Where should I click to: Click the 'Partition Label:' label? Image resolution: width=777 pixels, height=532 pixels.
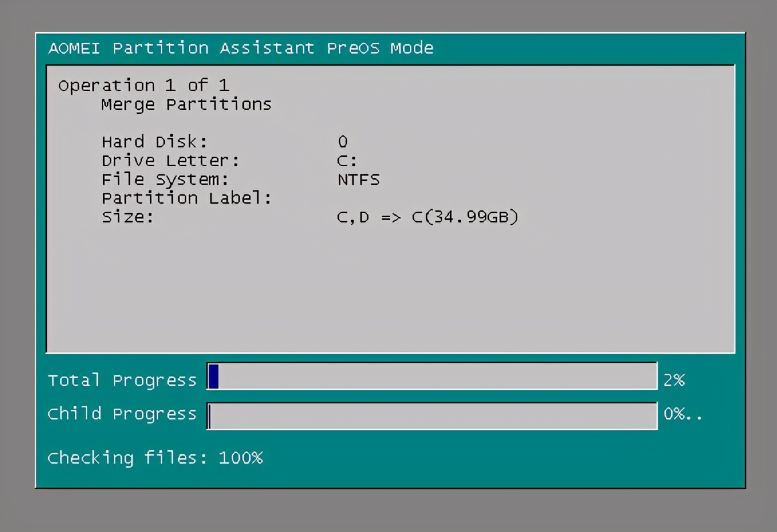pos(187,198)
